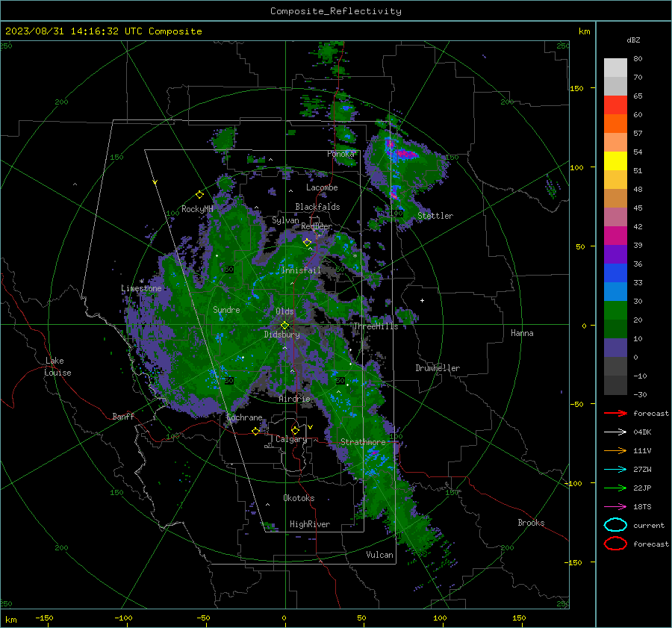The image size is (672, 628).
Task: Click the 04DK legend label
Action: click(x=641, y=432)
